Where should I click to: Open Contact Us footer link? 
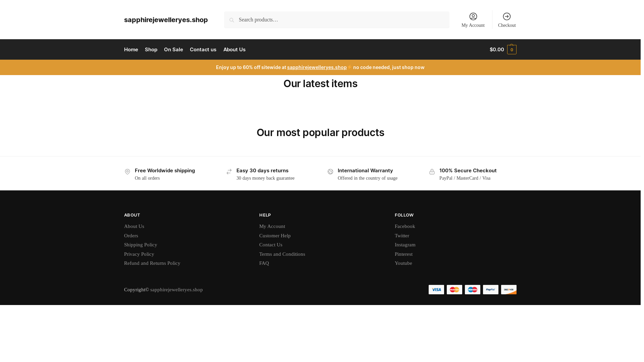pos(271,245)
